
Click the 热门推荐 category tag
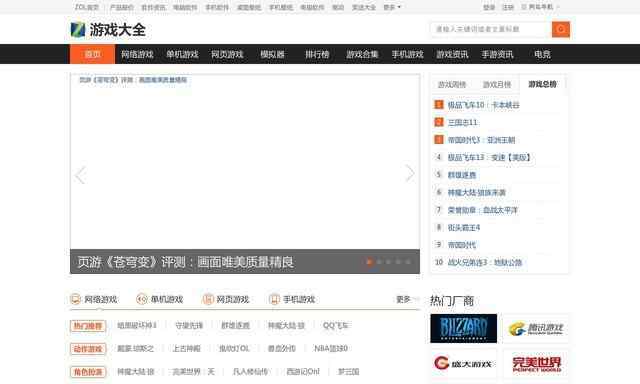coord(88,326)
